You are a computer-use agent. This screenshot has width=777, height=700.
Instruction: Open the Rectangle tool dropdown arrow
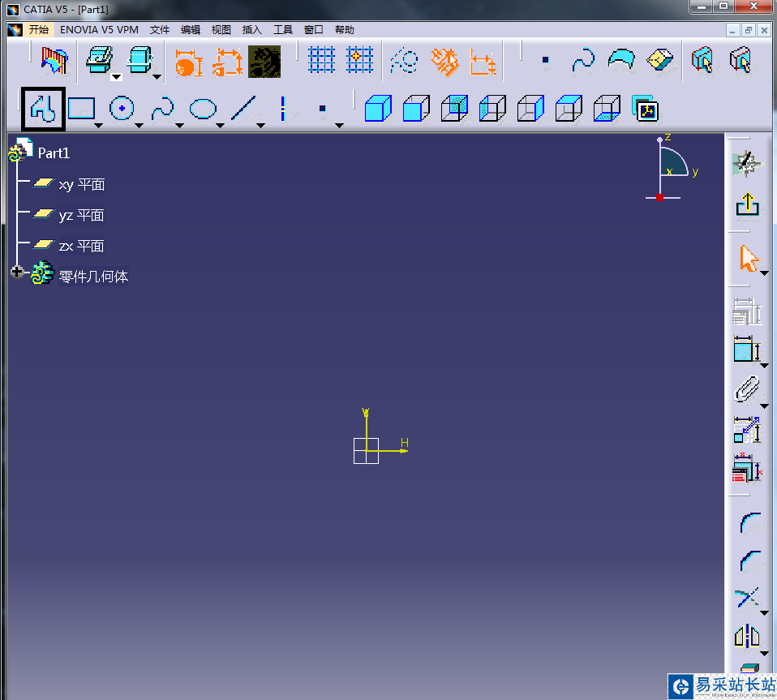[x=99, y=126]
